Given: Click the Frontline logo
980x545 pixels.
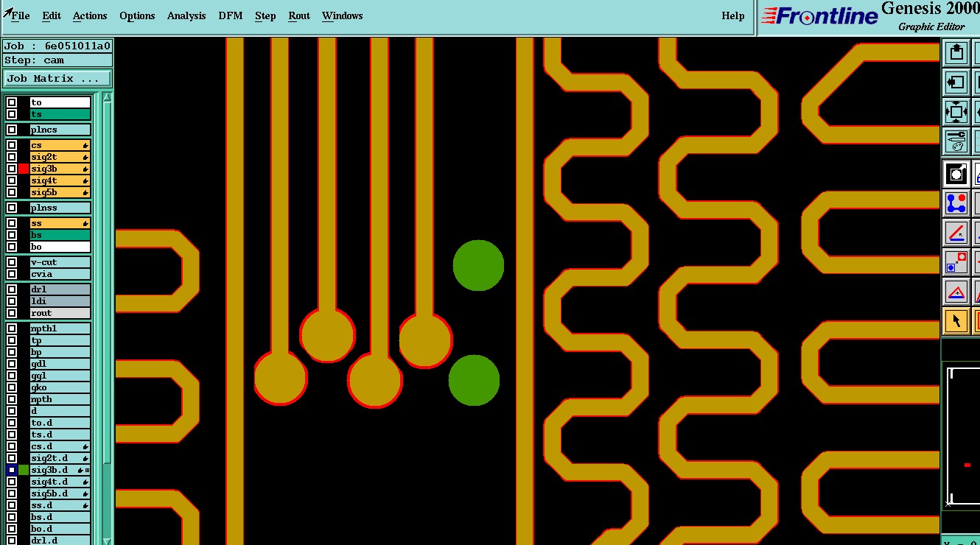Looking at the screenshot, I should [819, 15].
